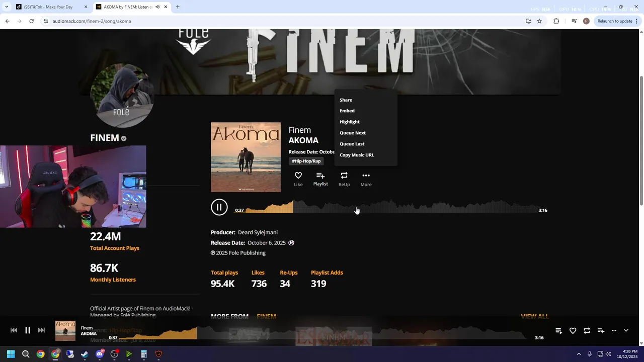
Task: Select Copy Music URL menu entry
Action: tap(357, 155)
